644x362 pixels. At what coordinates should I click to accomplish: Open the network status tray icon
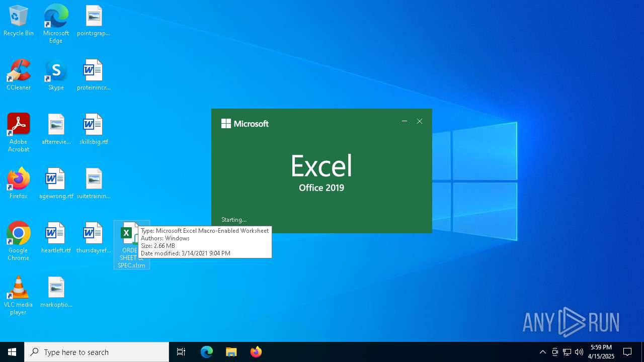click(567, 352)
